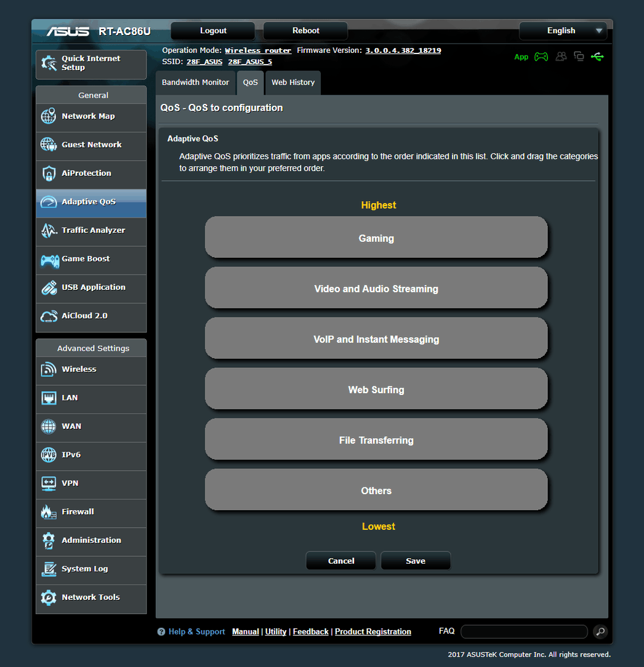The height and width of the screenshot is (667, 644).
Task: Click the ASUS logo
Action: [68, 31]
